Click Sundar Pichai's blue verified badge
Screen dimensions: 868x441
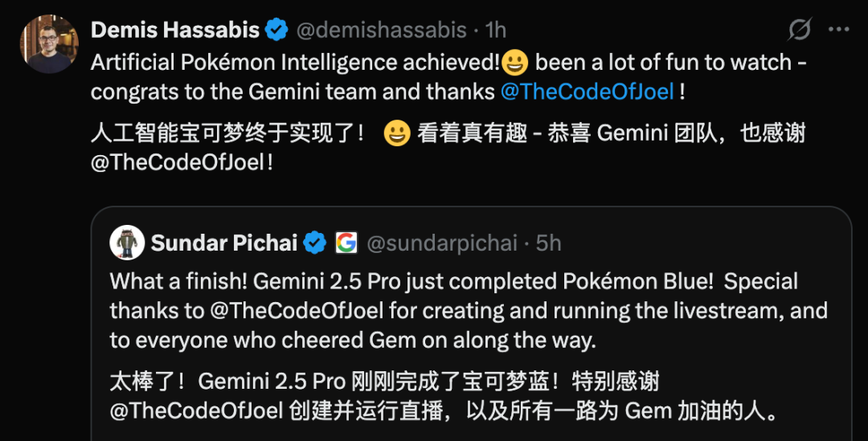[314, 243]
